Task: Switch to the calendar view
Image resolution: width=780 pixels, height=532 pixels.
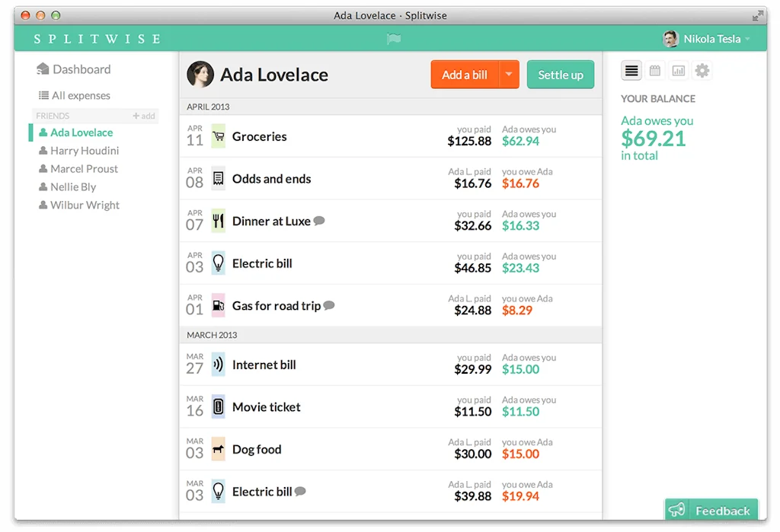Action: [655, 71]
